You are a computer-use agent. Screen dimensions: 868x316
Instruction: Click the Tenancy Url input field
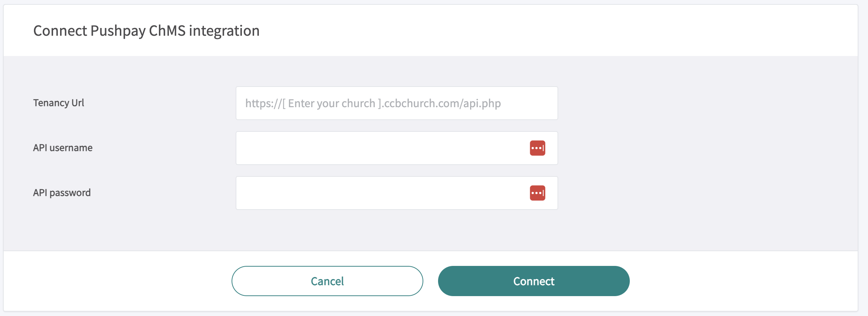coord(396,103)
